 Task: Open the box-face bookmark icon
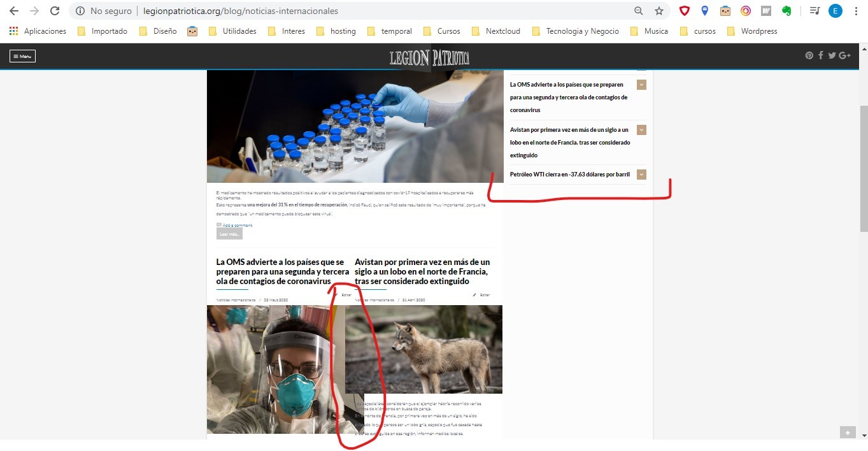coord(192,31)
